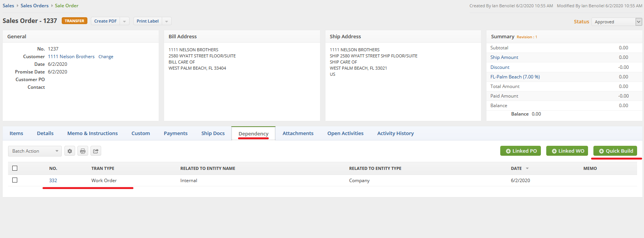The image size is (644, 238).
Task: Open the Custom tab
Action: (x=141, y=134)
